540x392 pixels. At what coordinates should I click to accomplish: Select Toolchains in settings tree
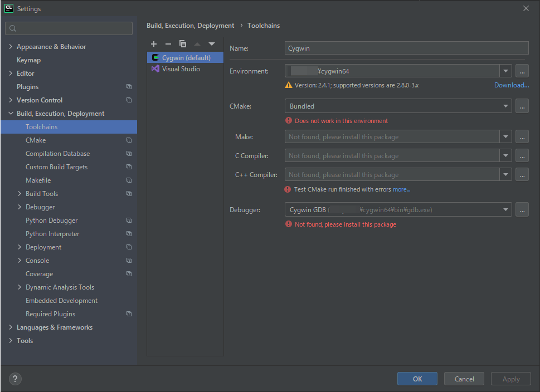[69, 126]
